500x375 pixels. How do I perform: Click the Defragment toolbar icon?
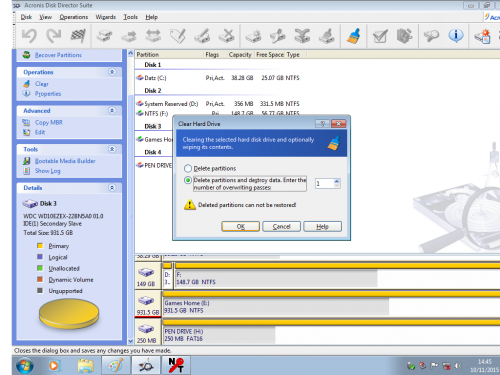(404, 36)
